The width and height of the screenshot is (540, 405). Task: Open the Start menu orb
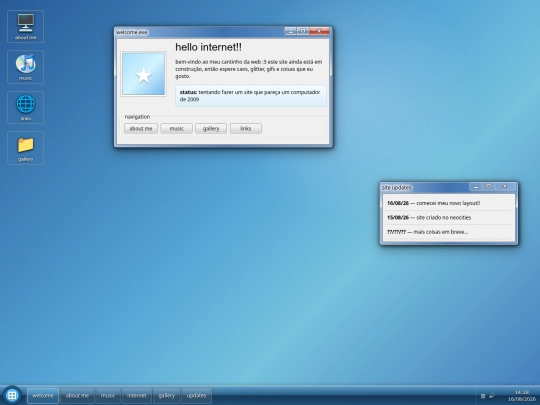pyautogui.click(x=12, y=395)
